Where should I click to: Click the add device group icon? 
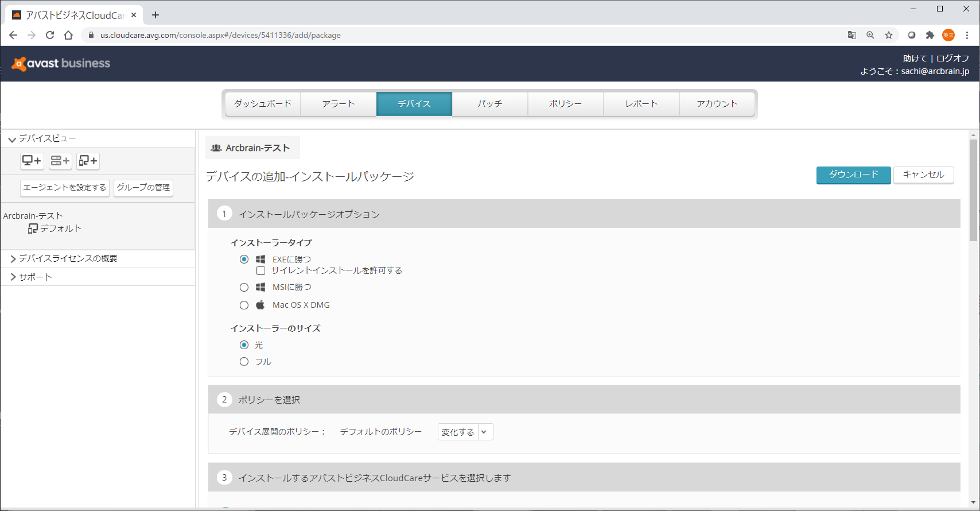point(88,161)
